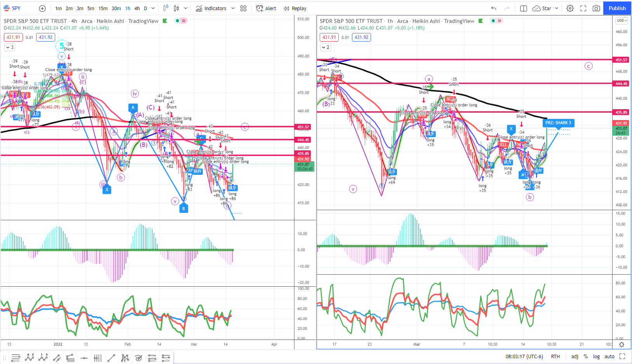Click PRZ: SHARK 3 pattern label

point(558,123)
